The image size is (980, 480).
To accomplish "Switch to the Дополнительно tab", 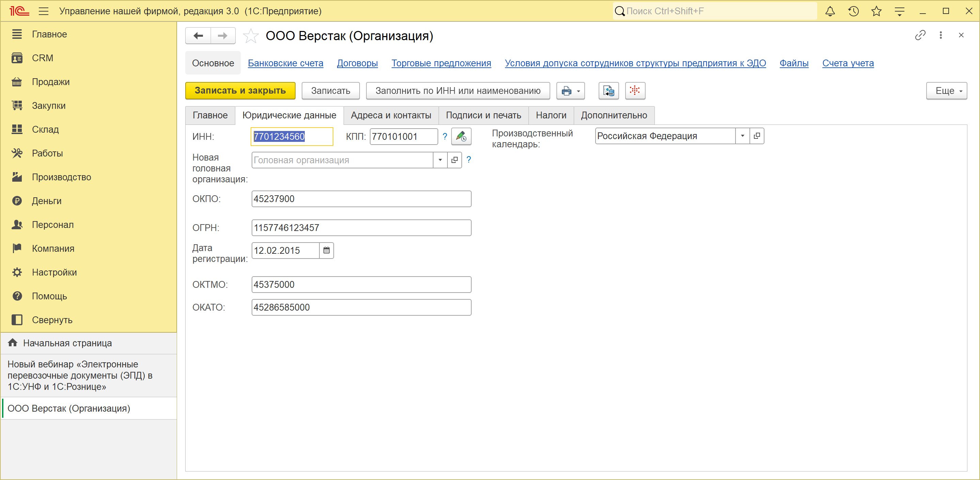I will (614, 116).
